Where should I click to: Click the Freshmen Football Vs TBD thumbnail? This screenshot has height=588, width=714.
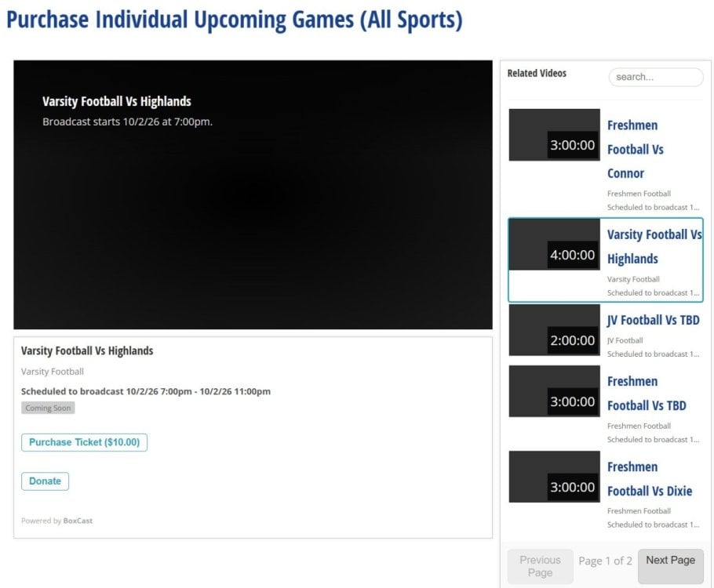554,391
